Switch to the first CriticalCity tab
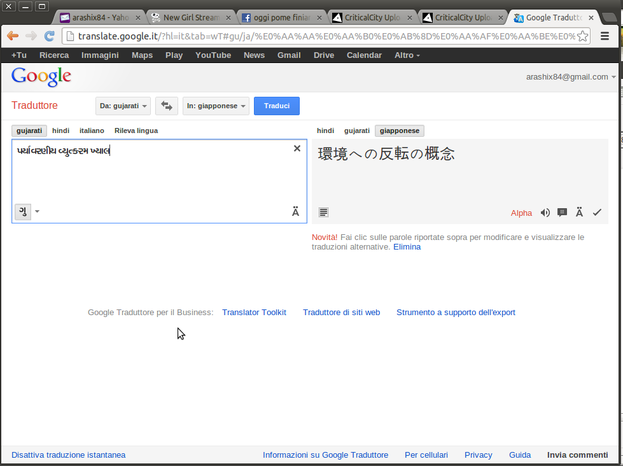This screenshot has height=466, width=623. [x=372, y=17]
